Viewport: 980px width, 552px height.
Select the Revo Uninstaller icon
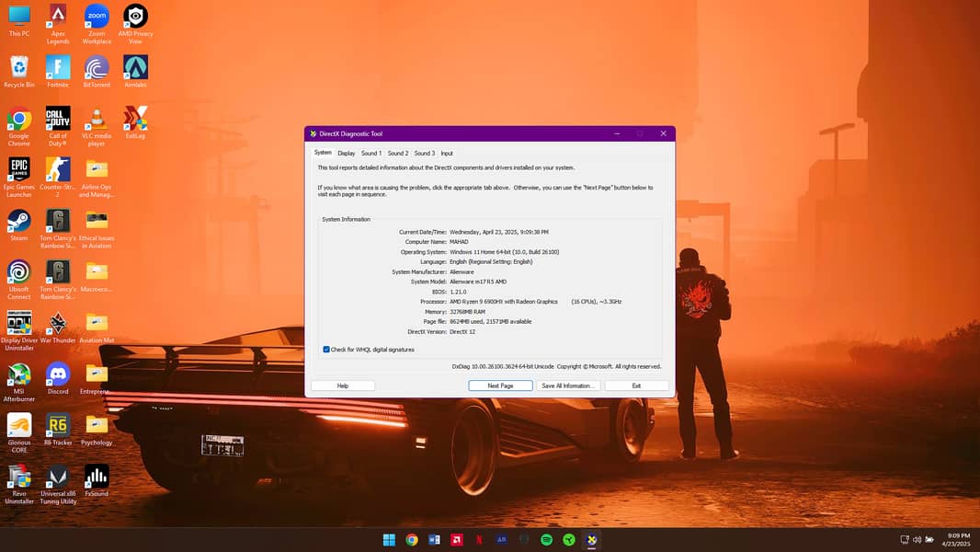click(19, 484)
